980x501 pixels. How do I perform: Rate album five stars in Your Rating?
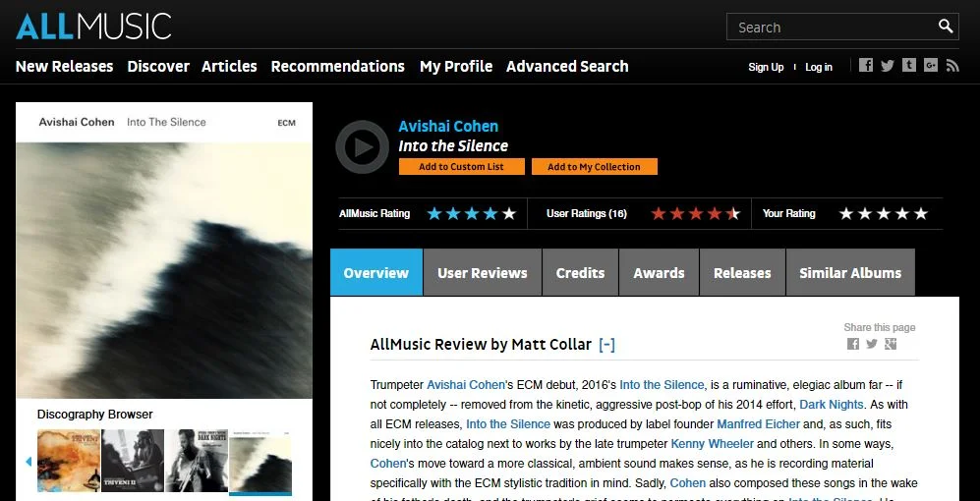[921, 213]
